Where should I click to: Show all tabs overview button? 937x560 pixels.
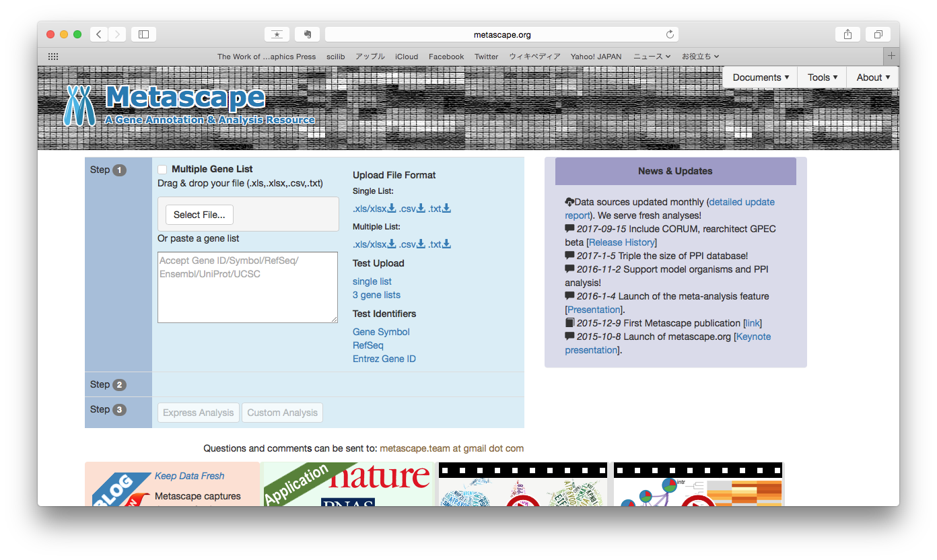(878, 34)
